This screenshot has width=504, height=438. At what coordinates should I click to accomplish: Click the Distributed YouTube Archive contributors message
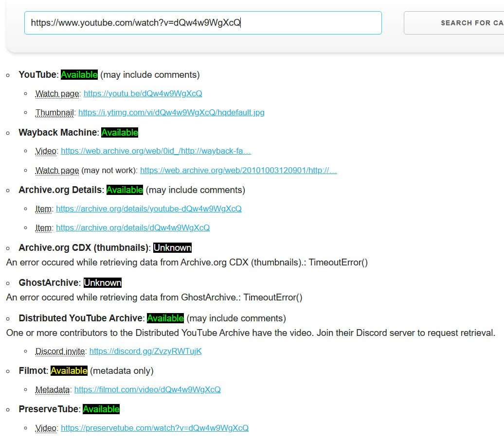point(251,333)
